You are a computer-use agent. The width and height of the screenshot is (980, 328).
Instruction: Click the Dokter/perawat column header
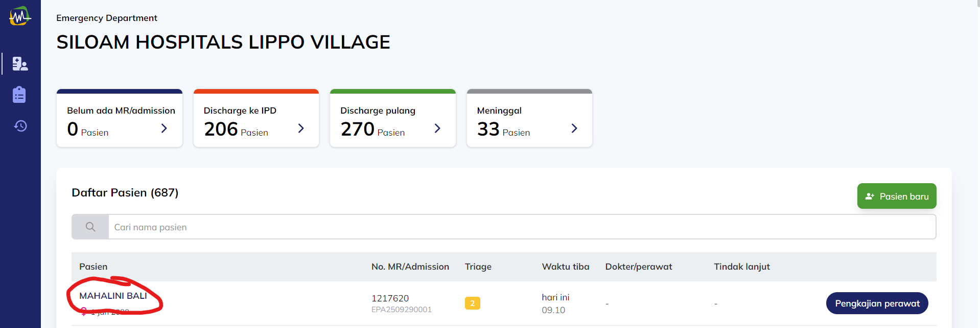[638, 267]
